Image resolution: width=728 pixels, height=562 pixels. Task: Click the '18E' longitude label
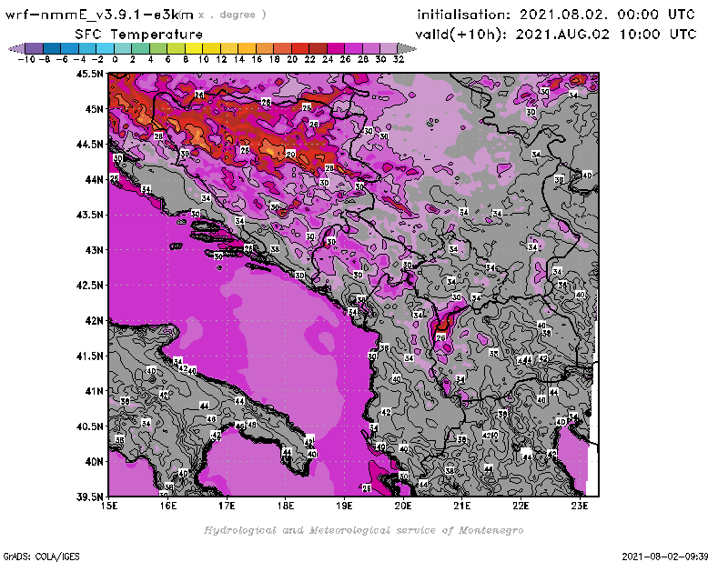286,506
